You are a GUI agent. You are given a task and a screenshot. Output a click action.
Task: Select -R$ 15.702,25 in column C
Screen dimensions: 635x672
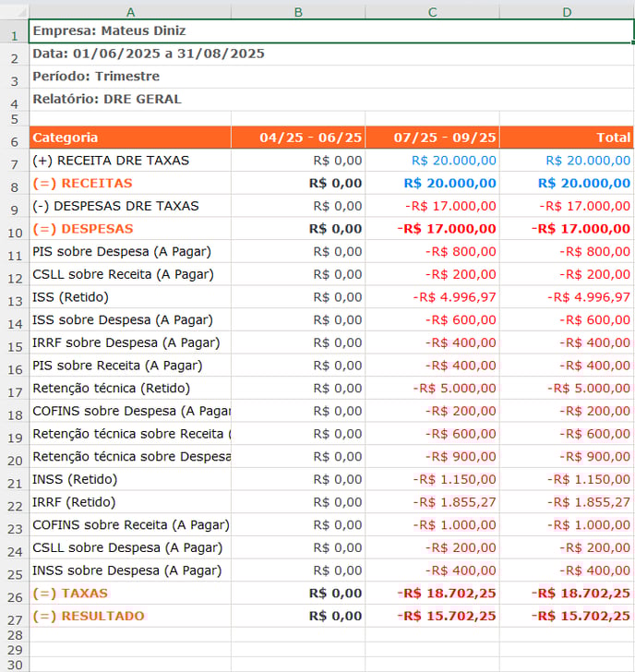(432, 616)
